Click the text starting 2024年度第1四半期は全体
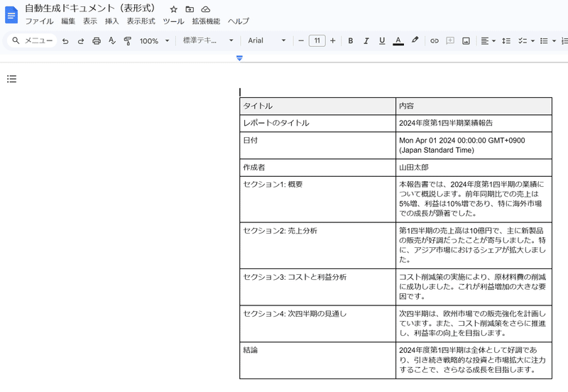 pos(472,360)
